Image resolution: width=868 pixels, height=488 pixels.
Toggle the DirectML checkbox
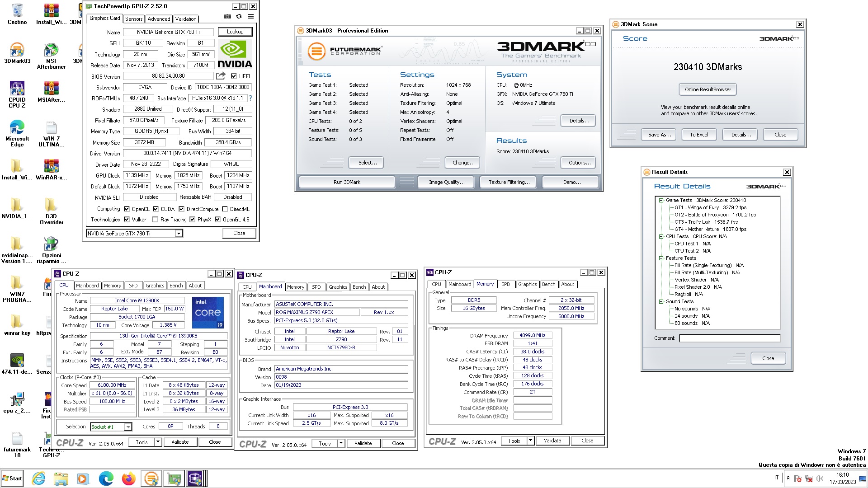coord(225,209)
